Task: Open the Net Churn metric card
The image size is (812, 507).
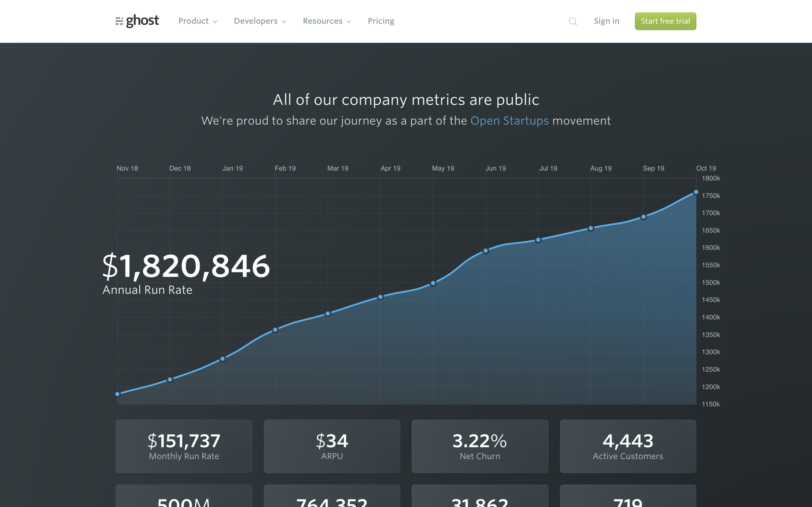Action: coord(480,446)
